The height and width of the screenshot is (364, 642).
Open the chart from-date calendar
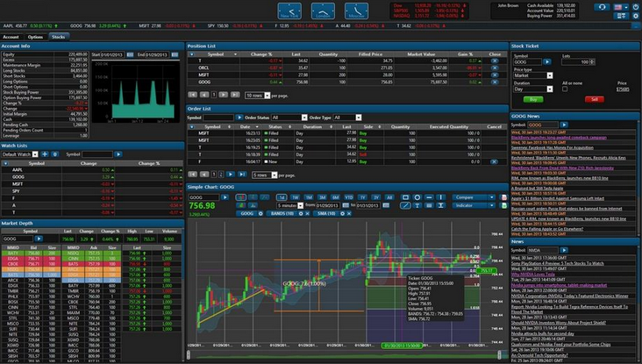(x=346, y=205)
